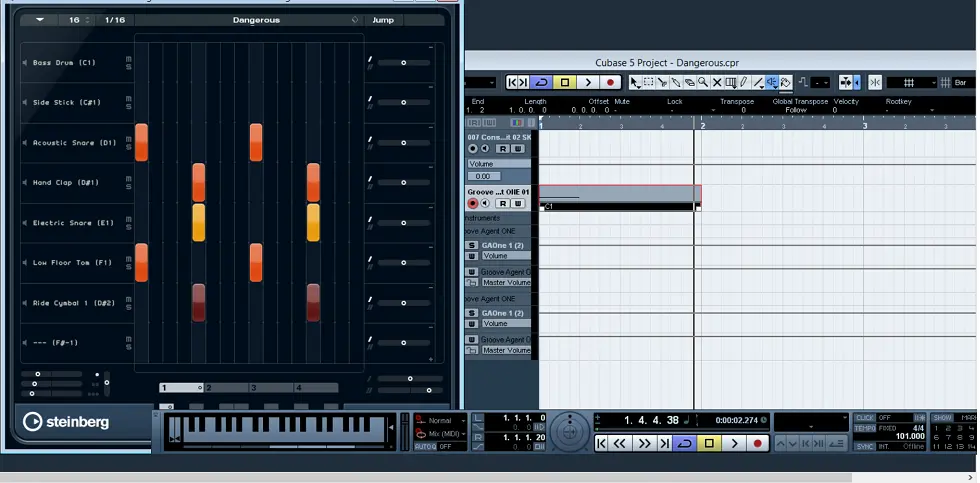Select the Draw pencil tool

743,82
